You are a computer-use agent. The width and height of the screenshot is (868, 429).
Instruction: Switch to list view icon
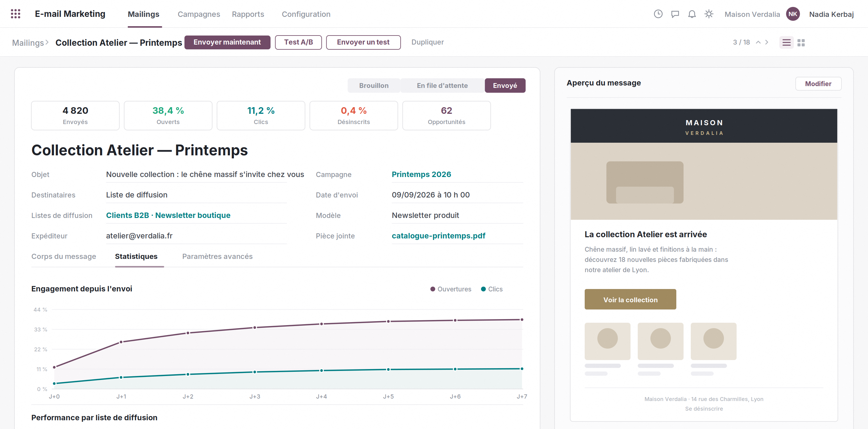[786, 42]
